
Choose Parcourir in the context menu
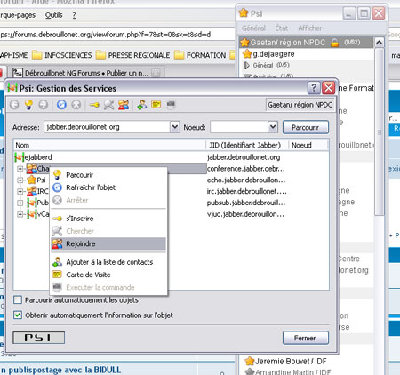point(108,175)
